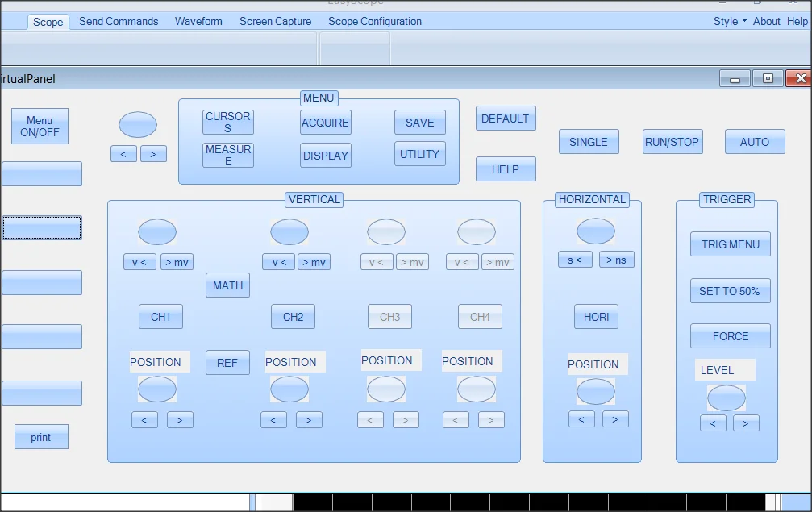
Task: Increase CH1 scale with 'v <' button
Action: pos(139,262)
